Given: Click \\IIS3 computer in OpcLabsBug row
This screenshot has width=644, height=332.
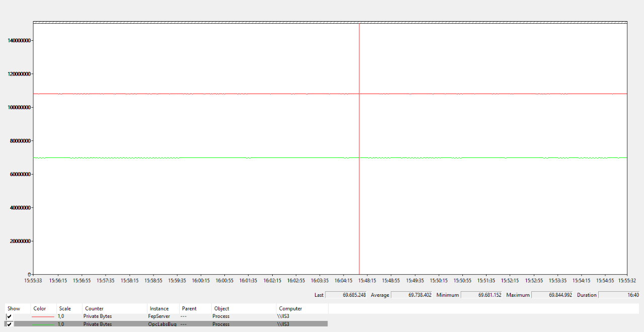Looking at the screenshot, I should pyautogui.click(x=284, y=324).
